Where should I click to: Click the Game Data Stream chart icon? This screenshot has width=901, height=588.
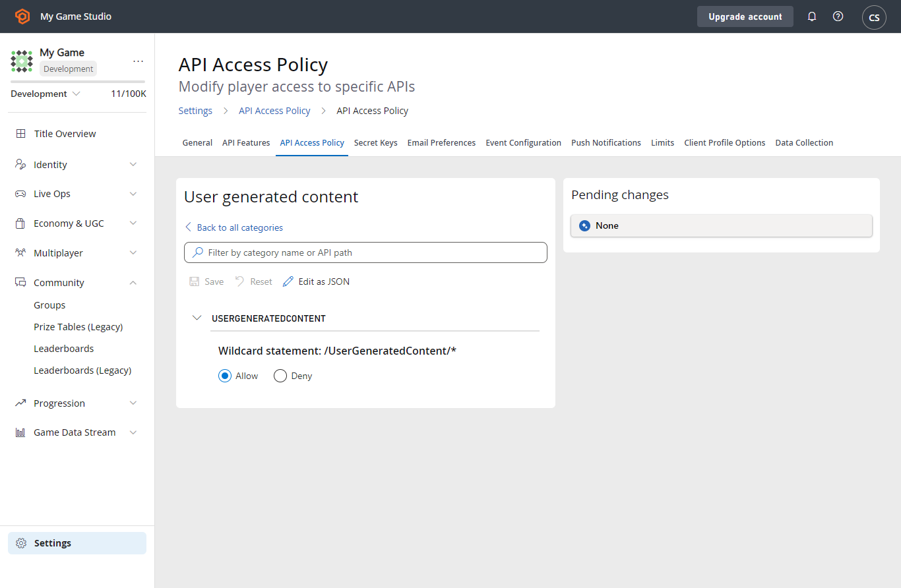pyautogui.click(x=20, y=432)
